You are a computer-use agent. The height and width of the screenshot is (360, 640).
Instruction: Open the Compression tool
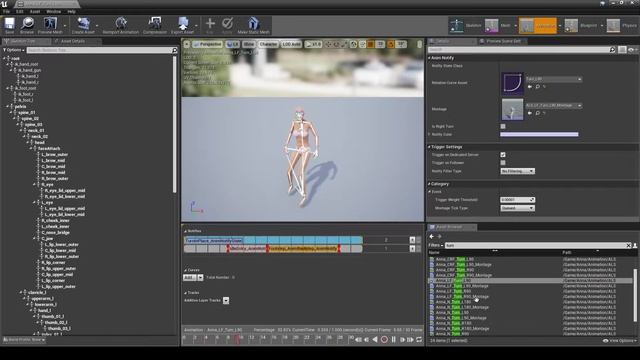(155, 25)
